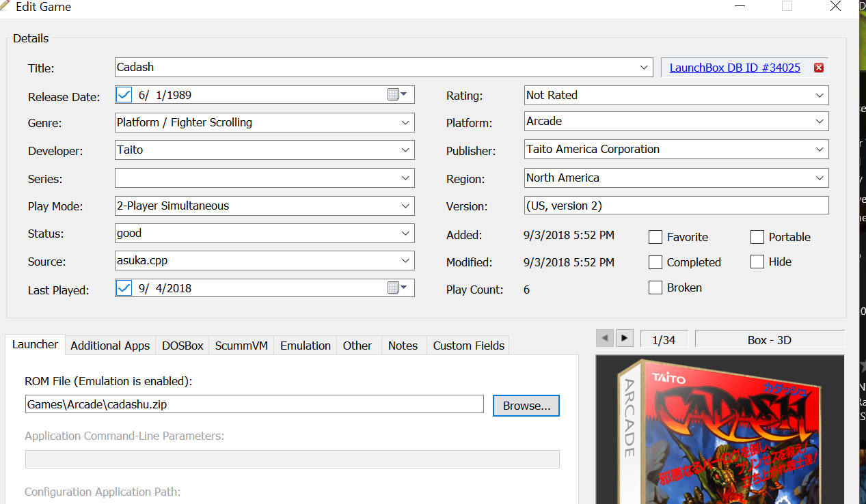Open the Other tab

(x=357, y=346)
